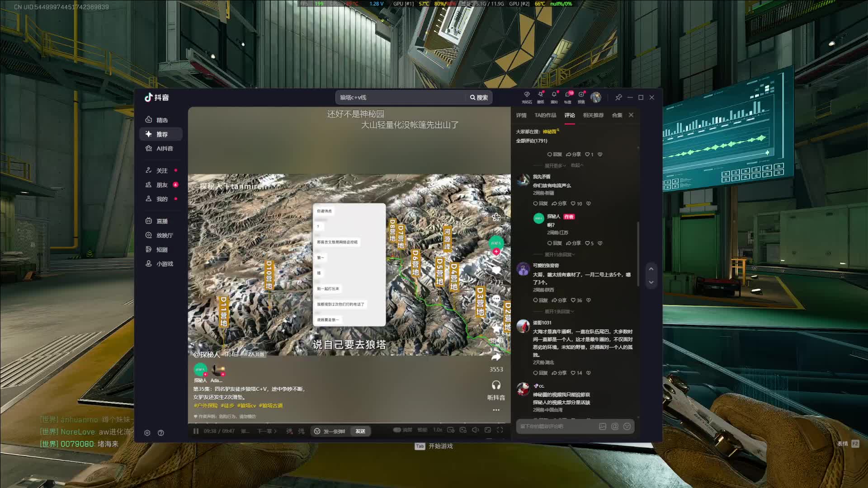Click the 听抖音 headphone icon

point(496,385)
